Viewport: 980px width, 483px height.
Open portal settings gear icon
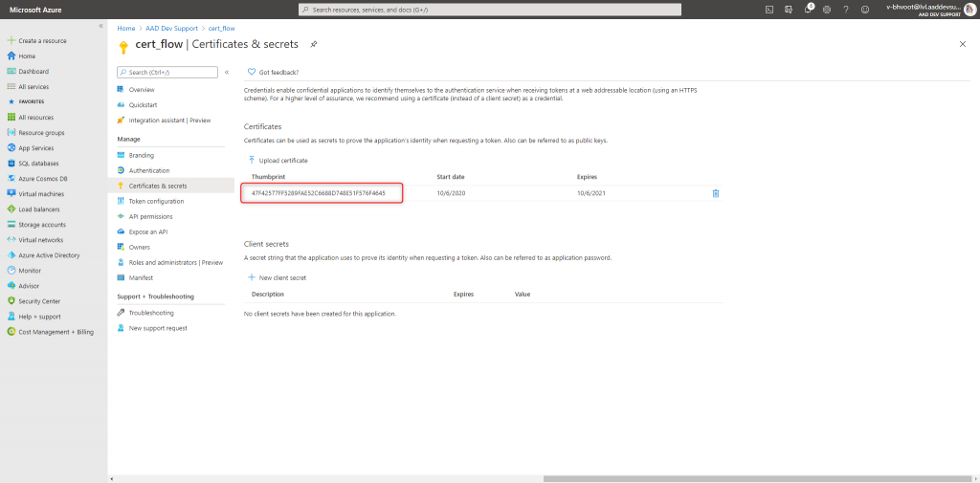[x=827, y=10]
